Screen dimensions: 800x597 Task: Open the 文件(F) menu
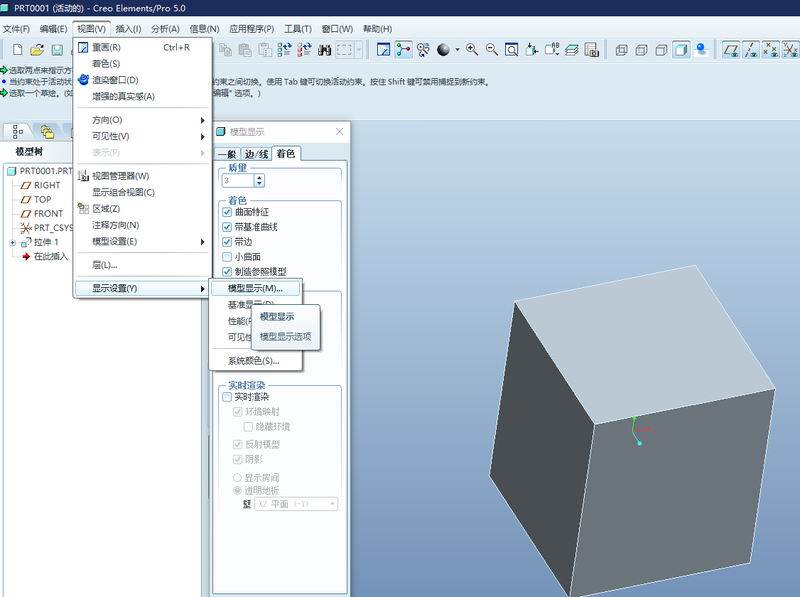click(x=16, y=29)
